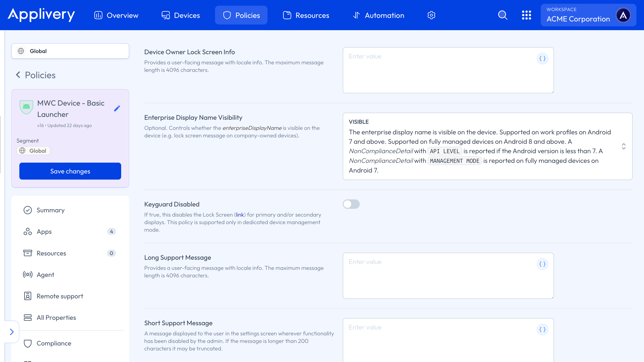
Task: Go back using Policies chevron
Action: click(x=18, y=75)
